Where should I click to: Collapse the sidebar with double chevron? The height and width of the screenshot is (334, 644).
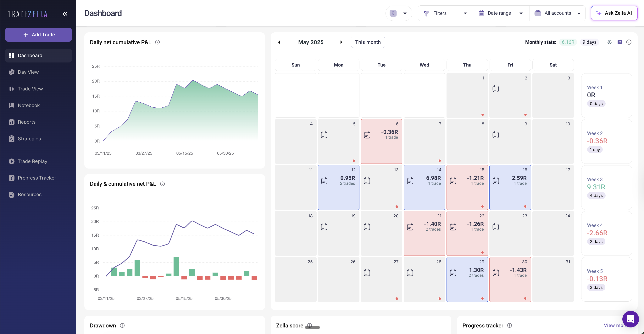click(x=65, y=14)
